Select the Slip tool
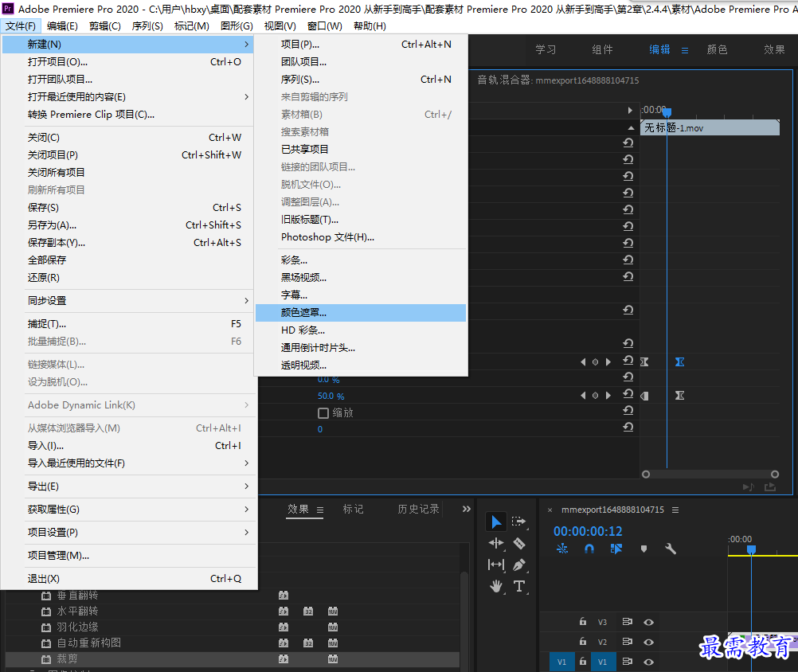This screenshot has width=798, height=672. click(495, 565)
